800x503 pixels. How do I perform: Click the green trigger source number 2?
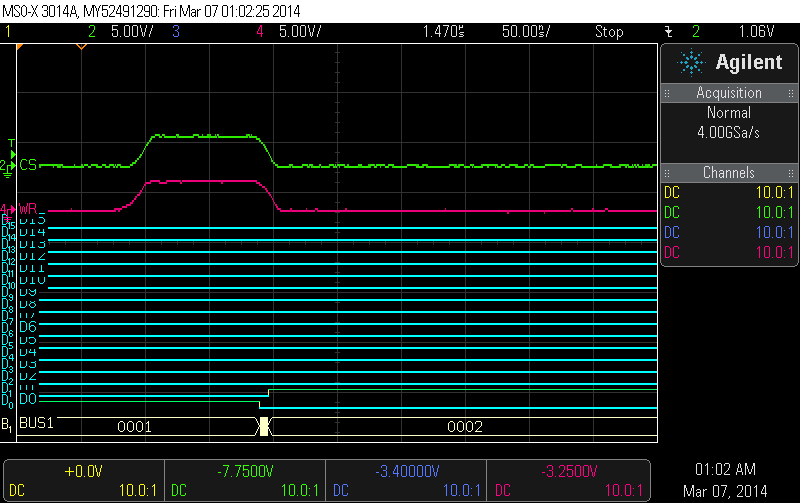tap(696, 32)
